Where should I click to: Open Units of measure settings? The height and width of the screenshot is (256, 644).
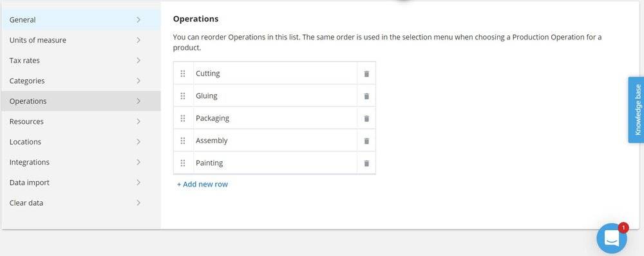81,40
